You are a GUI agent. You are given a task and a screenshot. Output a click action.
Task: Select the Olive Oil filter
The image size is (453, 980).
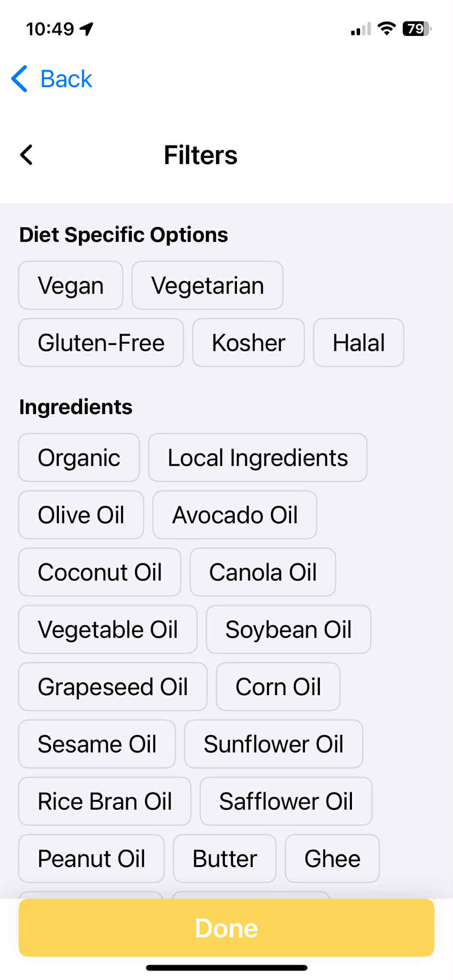[81, 515]
